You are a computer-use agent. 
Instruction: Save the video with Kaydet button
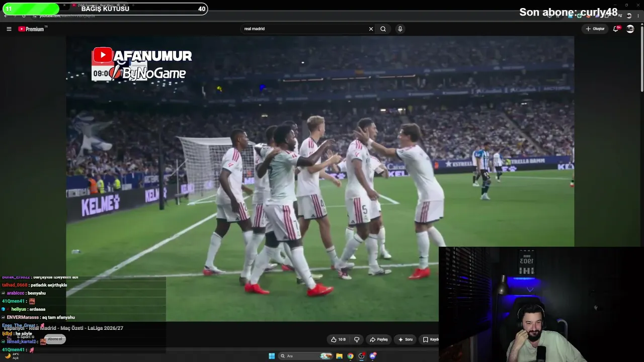coord(431,339)
